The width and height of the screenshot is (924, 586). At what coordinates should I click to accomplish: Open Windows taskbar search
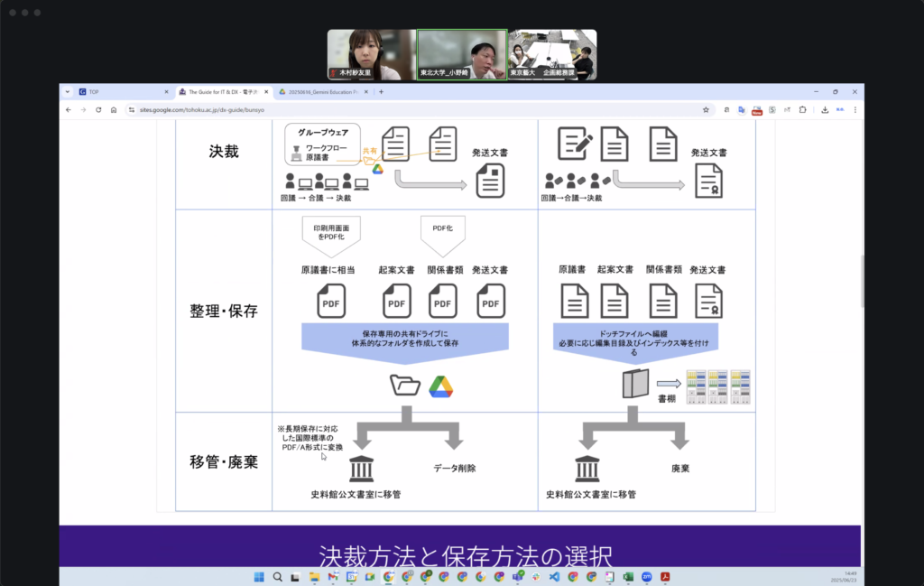(x=277, y=577)
